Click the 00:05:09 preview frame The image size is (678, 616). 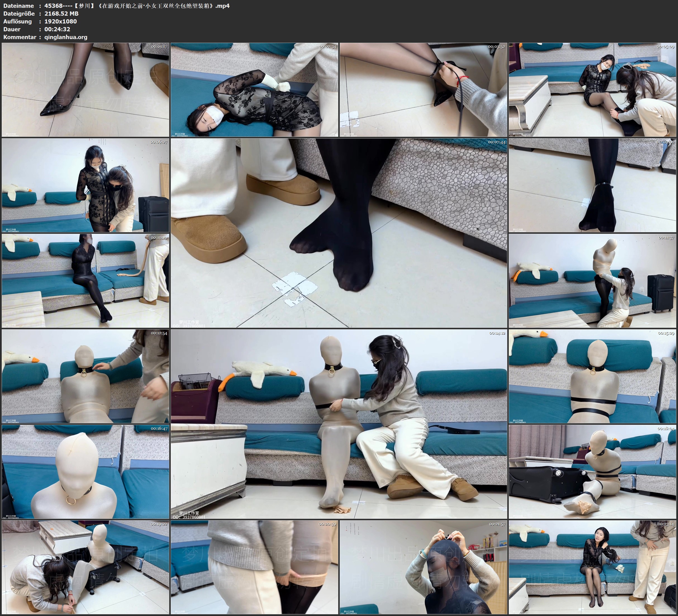coord(592,90)
